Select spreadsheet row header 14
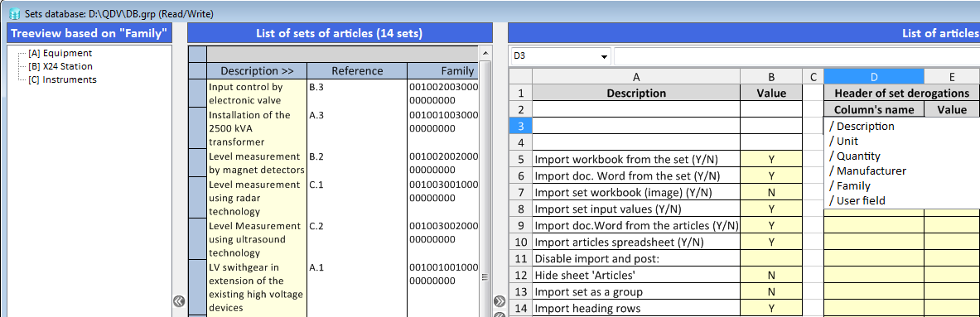This screenshot has width=980, height=317. click(x=520, y=308)
